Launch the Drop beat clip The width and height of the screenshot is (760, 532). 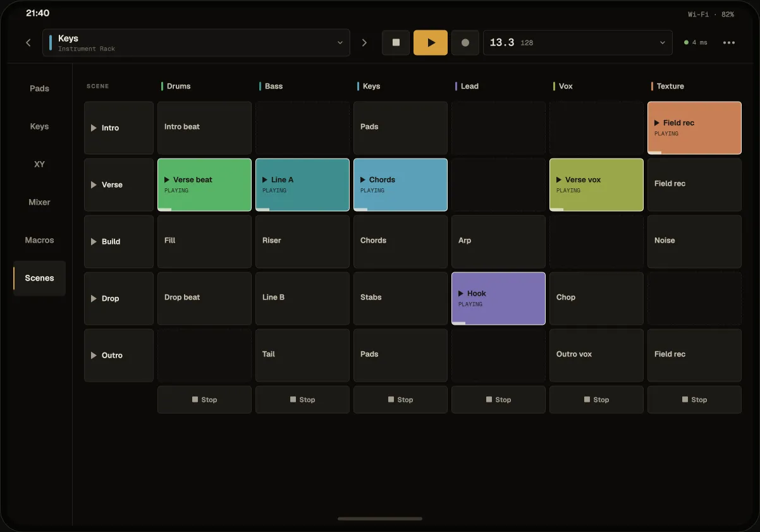204,298
